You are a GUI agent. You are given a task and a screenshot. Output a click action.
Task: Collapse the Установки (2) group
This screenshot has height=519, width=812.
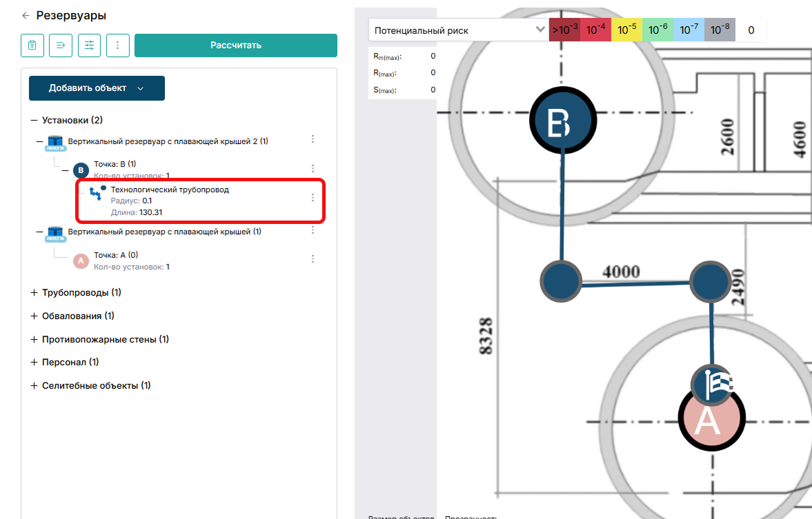click(x=34, y=120)
